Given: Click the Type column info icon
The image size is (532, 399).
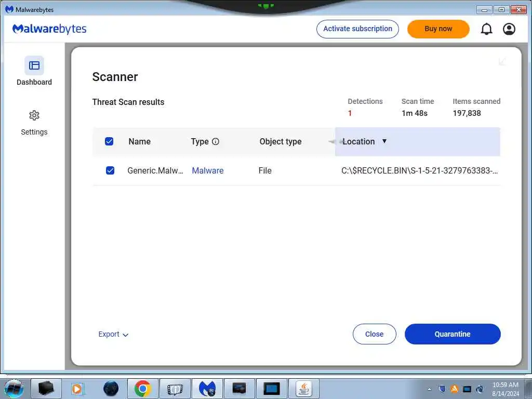Looking at the screenshot, I should point(216,141).
